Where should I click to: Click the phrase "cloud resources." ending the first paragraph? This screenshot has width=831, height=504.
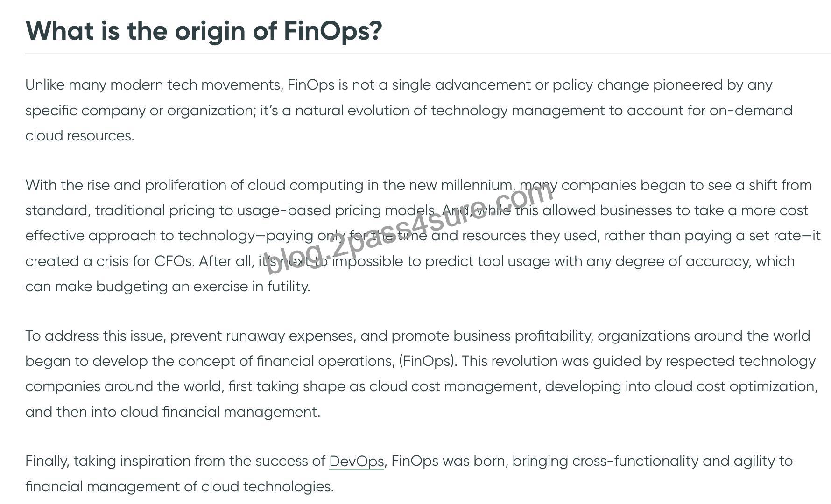point(80,135)
